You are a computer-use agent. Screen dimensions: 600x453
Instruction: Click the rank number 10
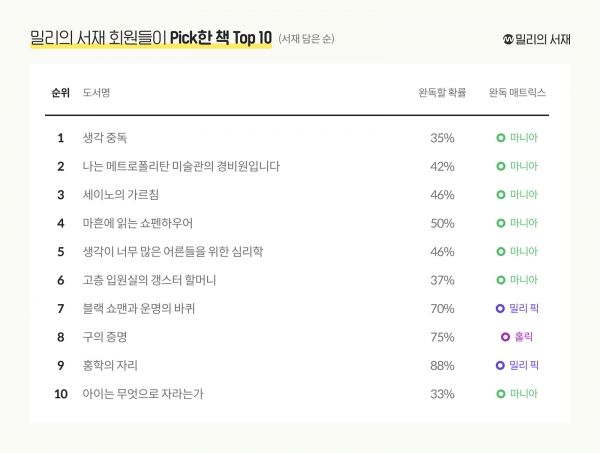(x=61, y=394)
